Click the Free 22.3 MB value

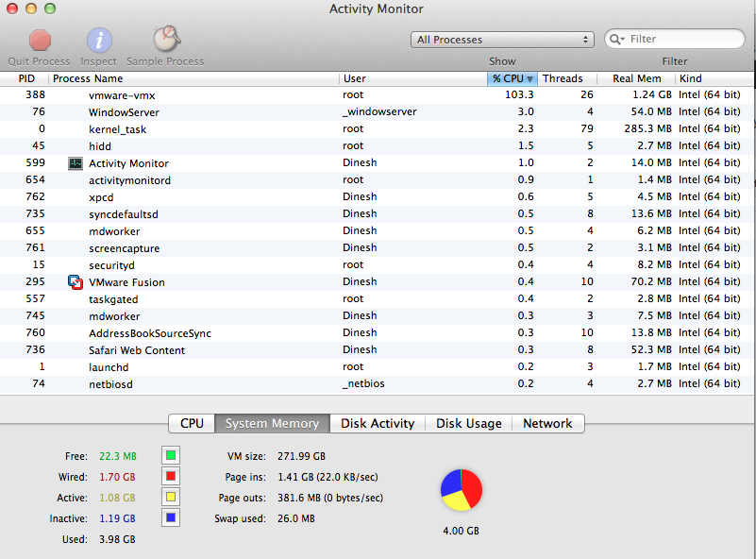click(118, 456)
